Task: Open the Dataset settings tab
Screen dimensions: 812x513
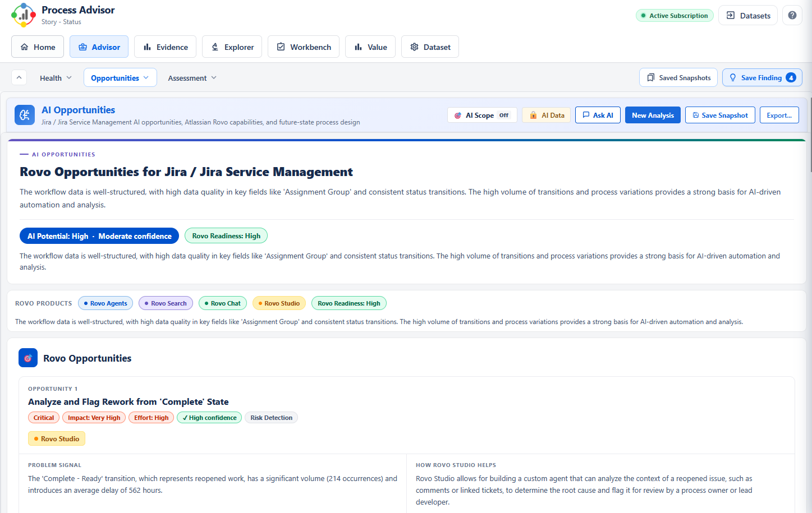Action: [430, 47]
